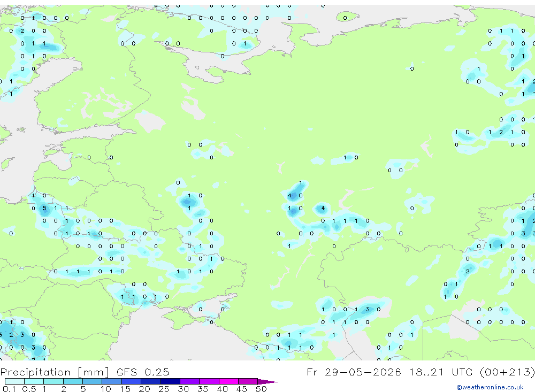Click the legend label '30'
Image resolution: width=535 pixels, height=392 pixels.
coord(183,389)
